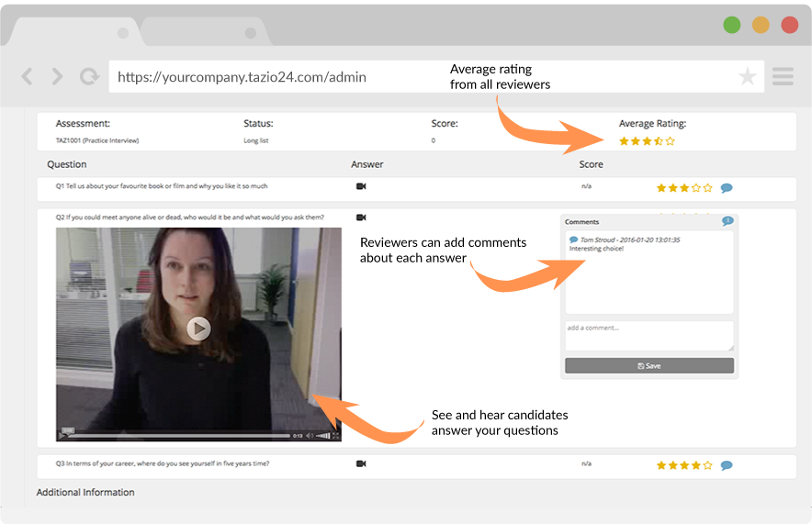
Task: Open comments bubble for Q3
Action: pos(727,465)
